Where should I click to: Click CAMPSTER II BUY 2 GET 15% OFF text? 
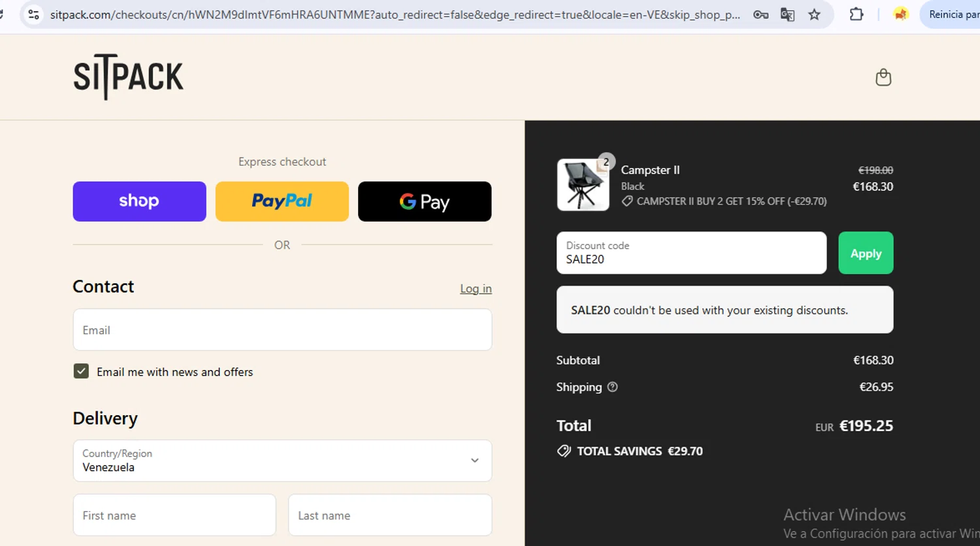(x=732, y=201)
